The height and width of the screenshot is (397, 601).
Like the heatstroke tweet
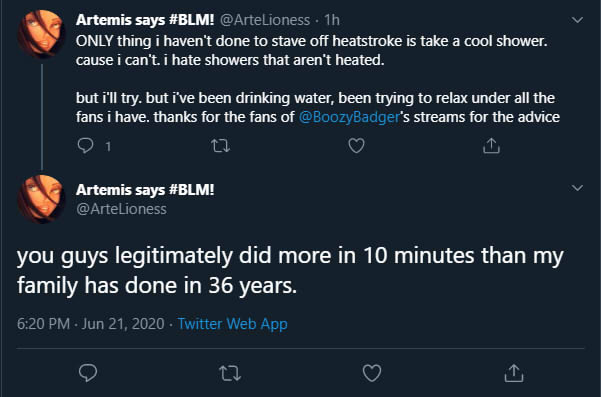356,146
